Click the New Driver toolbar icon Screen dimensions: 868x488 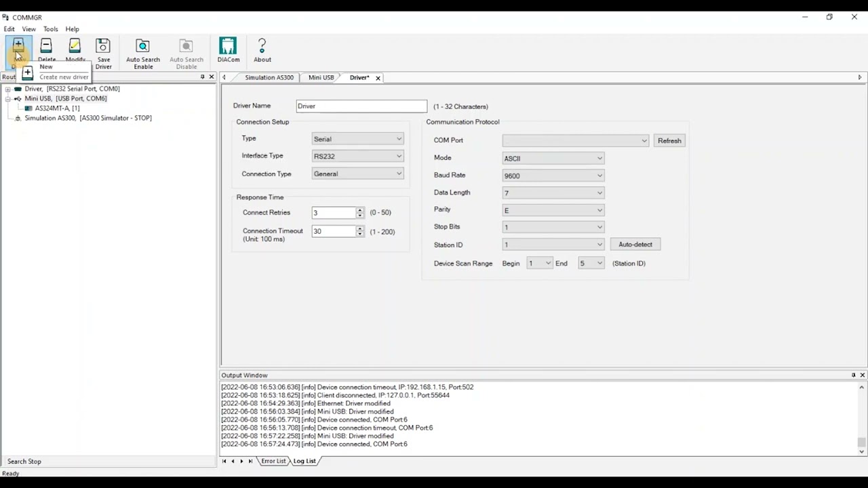coord(18,47)
